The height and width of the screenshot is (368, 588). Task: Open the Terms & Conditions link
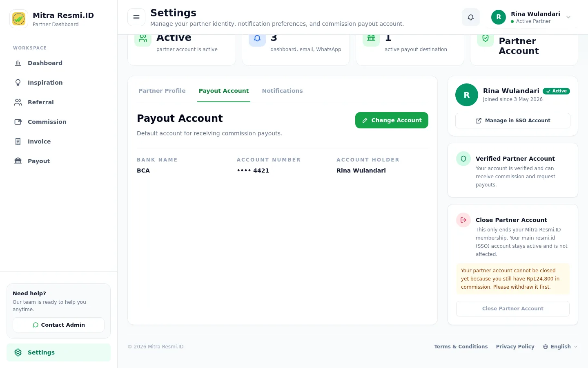click(461, 347)
